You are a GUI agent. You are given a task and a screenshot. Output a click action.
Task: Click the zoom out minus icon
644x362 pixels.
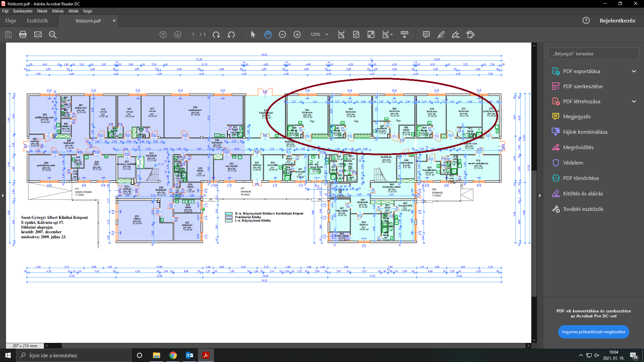coord(282,35)
